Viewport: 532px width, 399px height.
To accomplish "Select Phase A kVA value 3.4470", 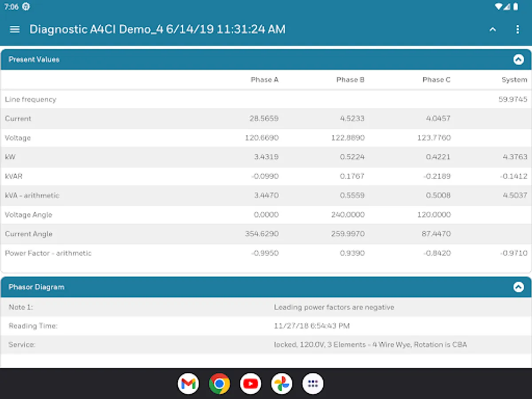I will pos(266,196).
